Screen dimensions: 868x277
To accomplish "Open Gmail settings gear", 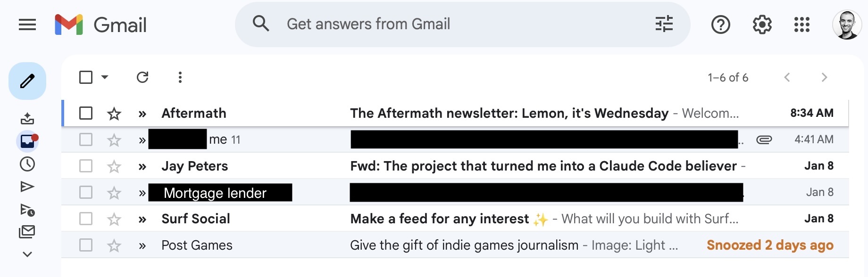I will tap(762, 24).
